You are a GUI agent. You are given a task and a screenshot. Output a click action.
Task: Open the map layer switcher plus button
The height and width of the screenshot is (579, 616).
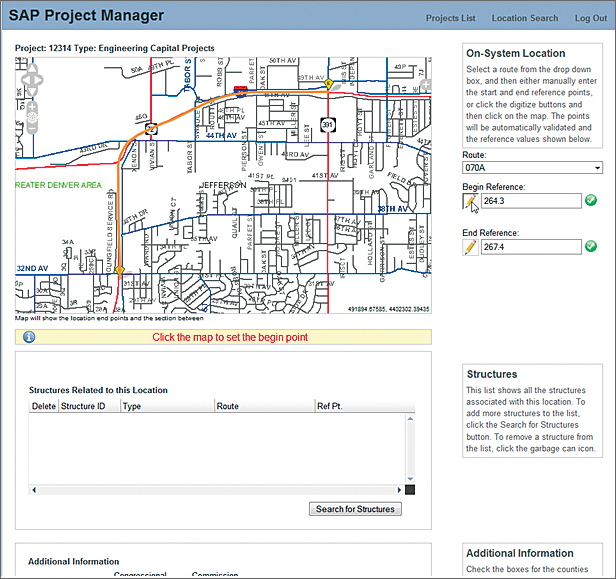click(x=426, y=84)
